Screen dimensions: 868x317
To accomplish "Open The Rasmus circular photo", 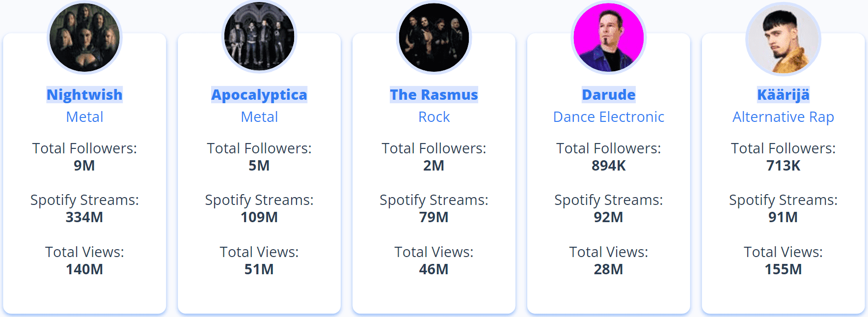I will pyautogui.click(x=434, y=38).
